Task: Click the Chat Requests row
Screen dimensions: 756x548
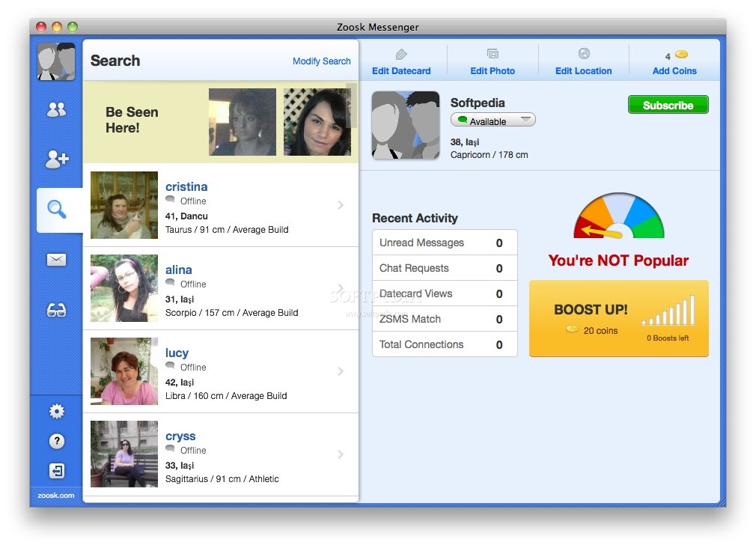Action: (445, 268)
